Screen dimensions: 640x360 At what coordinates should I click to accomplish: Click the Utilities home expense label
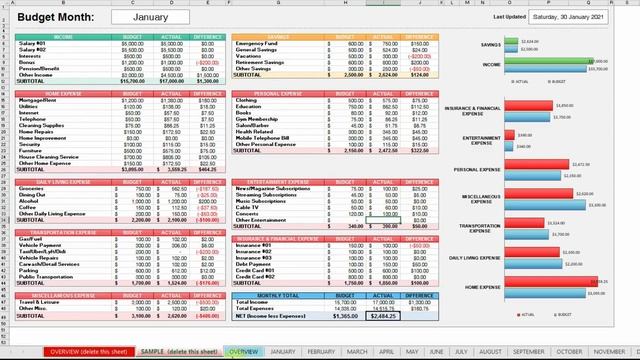click(x=28, y=107)
